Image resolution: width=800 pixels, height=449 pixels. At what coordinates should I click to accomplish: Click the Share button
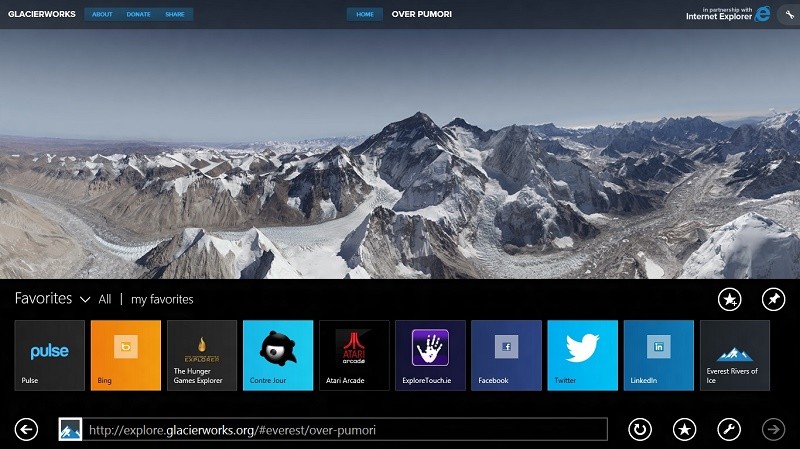pos(174,15)
